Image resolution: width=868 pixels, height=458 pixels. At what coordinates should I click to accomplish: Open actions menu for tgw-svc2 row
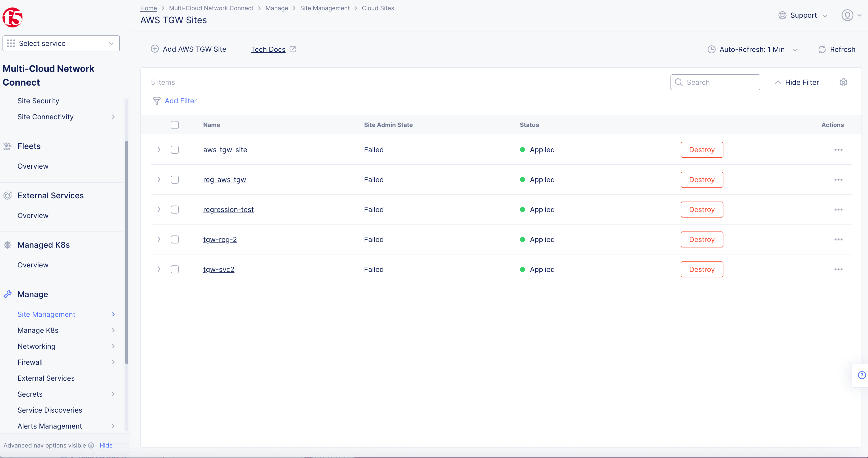(x=838, y=270)
